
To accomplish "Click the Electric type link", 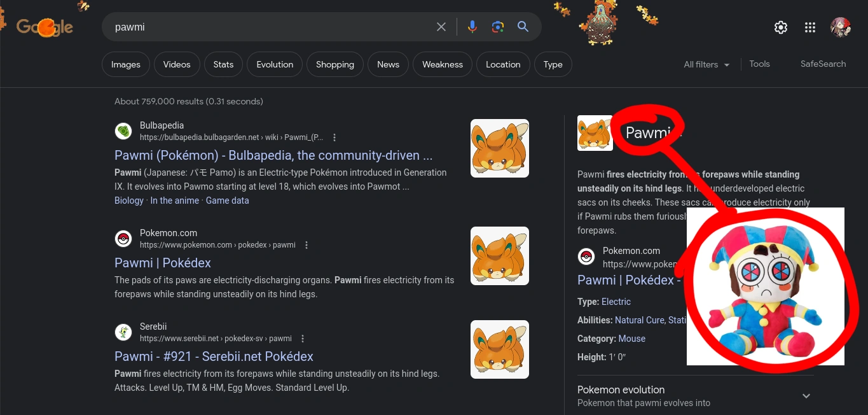I will click(x=616, y=301).
